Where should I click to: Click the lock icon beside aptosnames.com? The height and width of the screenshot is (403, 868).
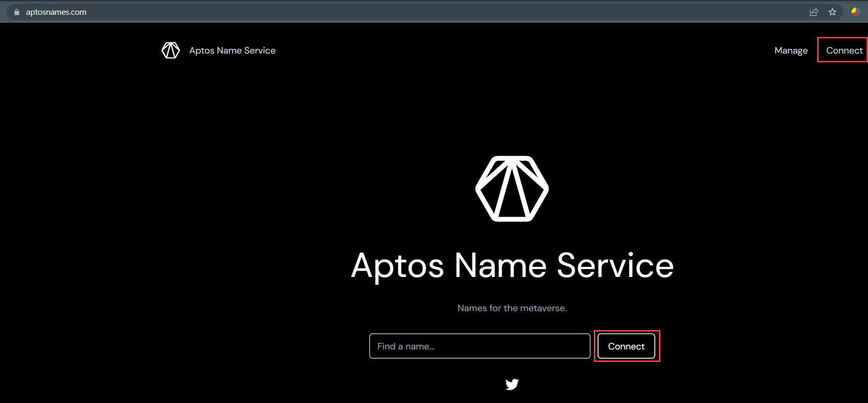click(17, 12)
